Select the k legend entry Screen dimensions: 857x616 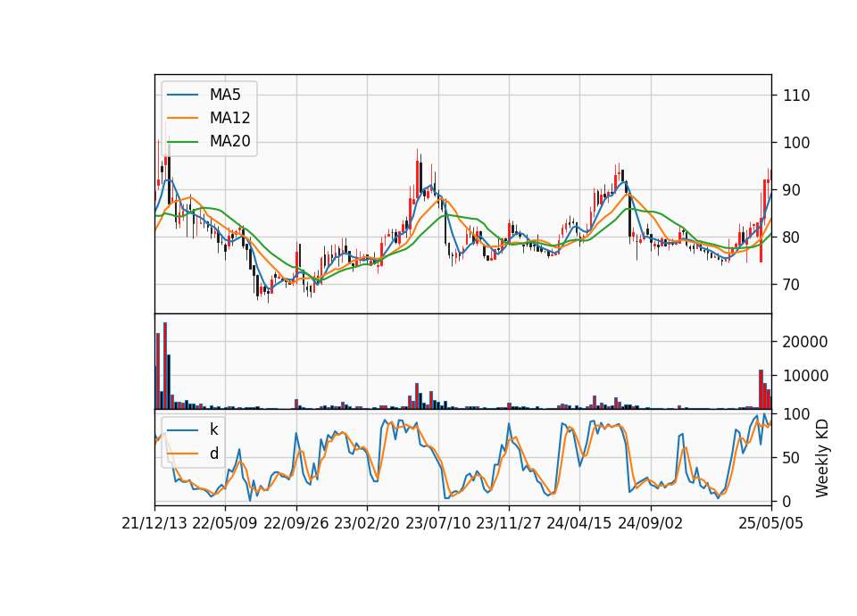(213, 429)
